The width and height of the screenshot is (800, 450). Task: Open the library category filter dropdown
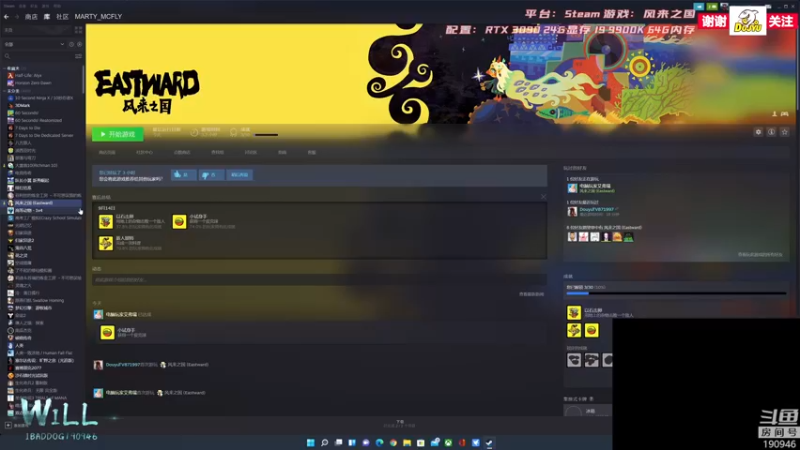click(34, 44)
